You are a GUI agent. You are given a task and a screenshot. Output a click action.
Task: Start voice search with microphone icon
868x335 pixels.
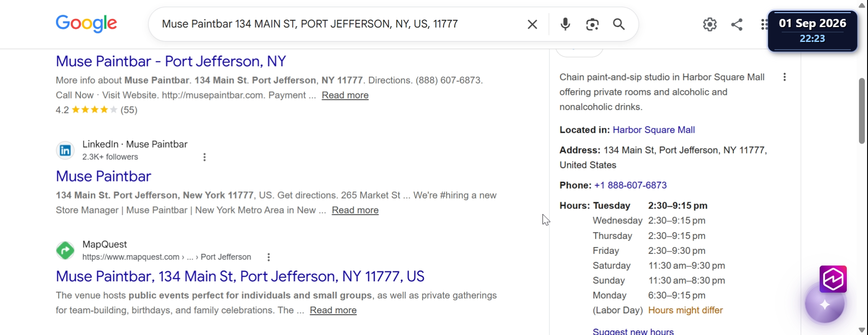pyautogui.click(x=565, y=24)
